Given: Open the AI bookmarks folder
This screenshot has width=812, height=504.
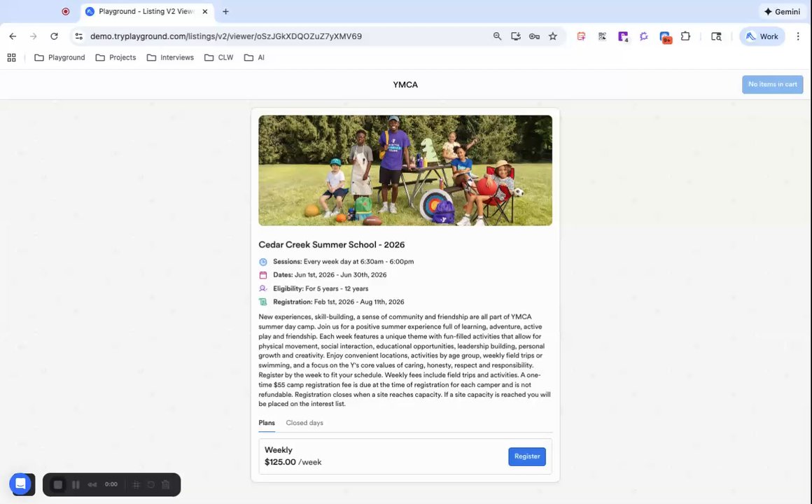Looking at the screenshot, I should (x=254, y=57).
